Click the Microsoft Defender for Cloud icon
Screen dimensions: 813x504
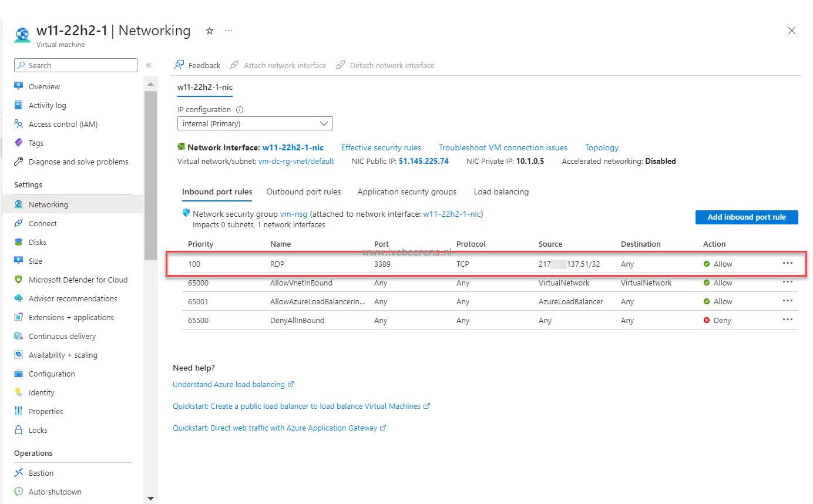click(19, 280)
